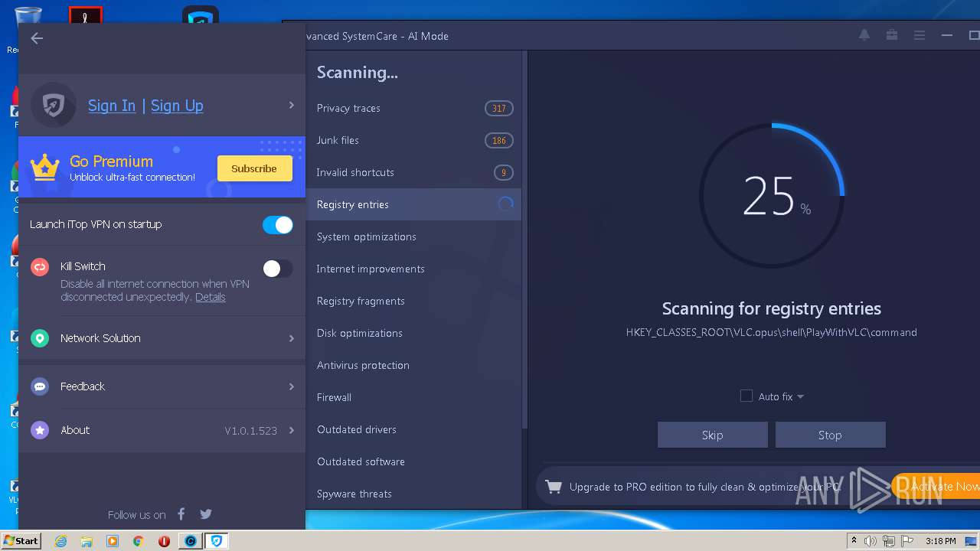Viewport: 980px width, 551px height.
Task: Click the Spyware threats scan item
Action: point(413,494)
